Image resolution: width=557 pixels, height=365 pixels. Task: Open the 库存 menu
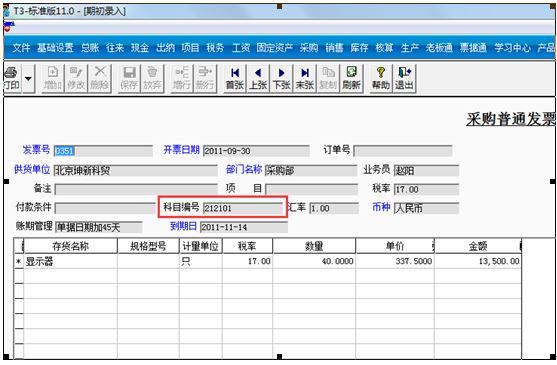359,48
